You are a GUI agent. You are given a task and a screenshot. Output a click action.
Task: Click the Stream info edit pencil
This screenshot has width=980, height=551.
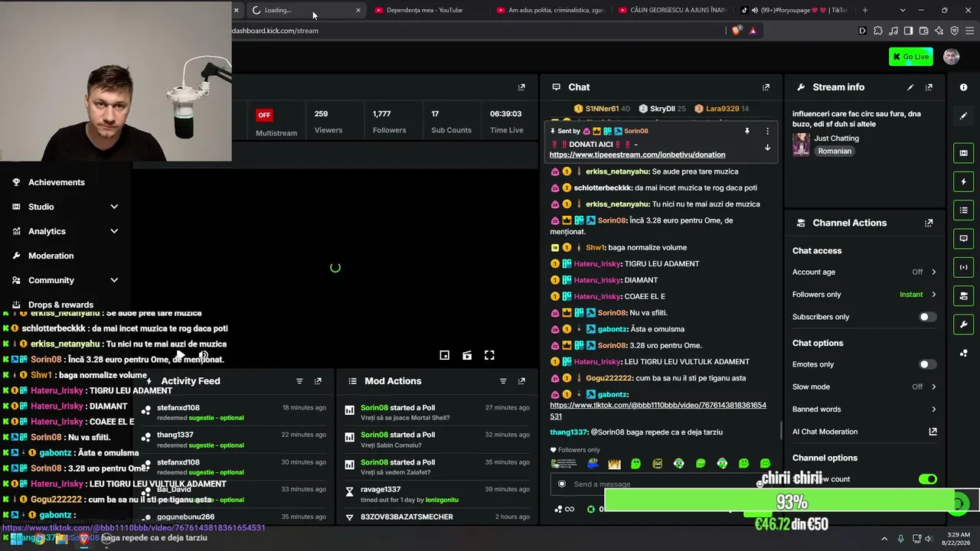click(x=910, y=87)
